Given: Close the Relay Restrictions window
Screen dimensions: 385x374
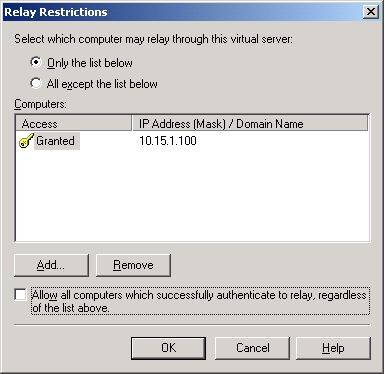Looking at the screenshot, I should click(x=371, y=12).
